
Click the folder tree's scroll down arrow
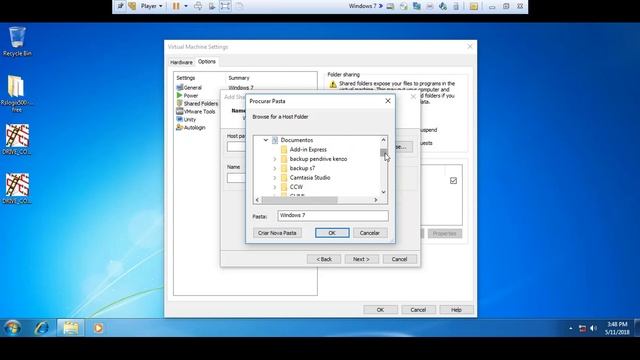[x=383, y=192]
